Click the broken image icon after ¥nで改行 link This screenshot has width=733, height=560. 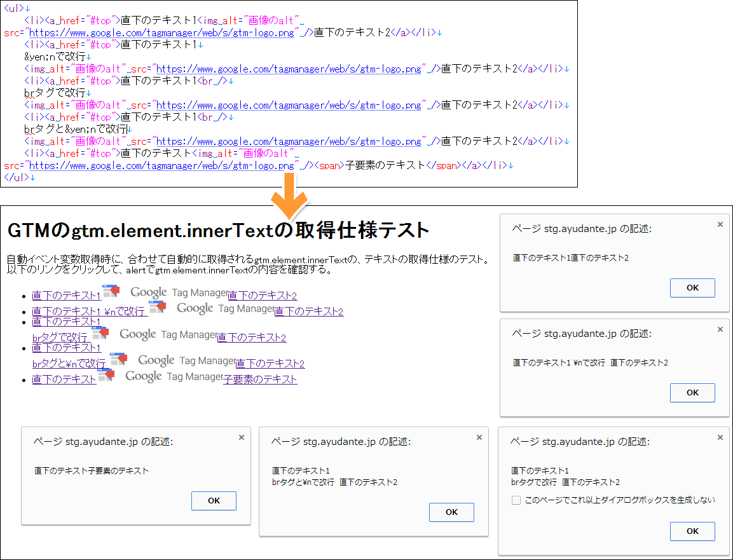pyautogui.click(x=157, y=307)
